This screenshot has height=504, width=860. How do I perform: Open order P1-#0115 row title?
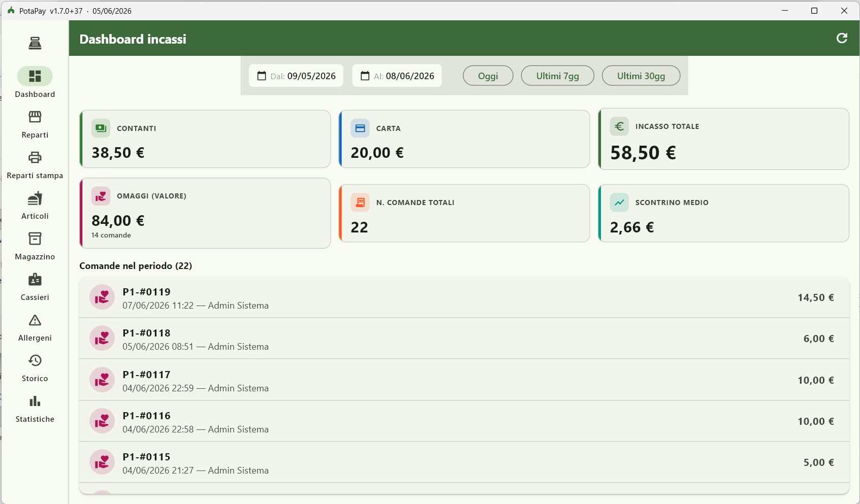(x=147, y=457)
